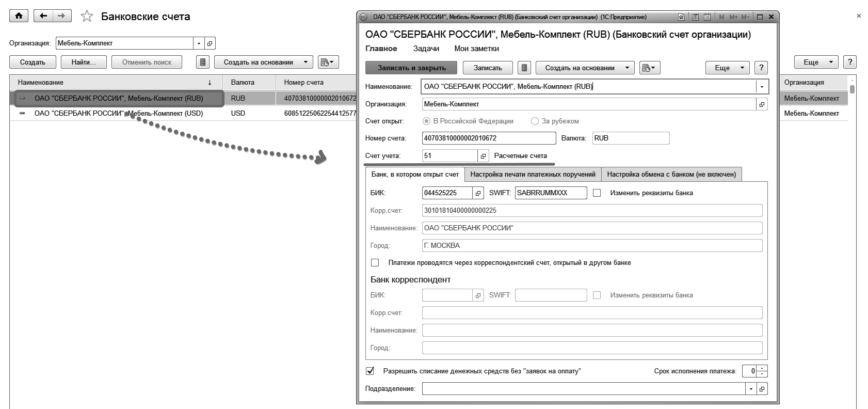Tick bank's Изменить реквизиты банка checkbox

pos(597,193)
